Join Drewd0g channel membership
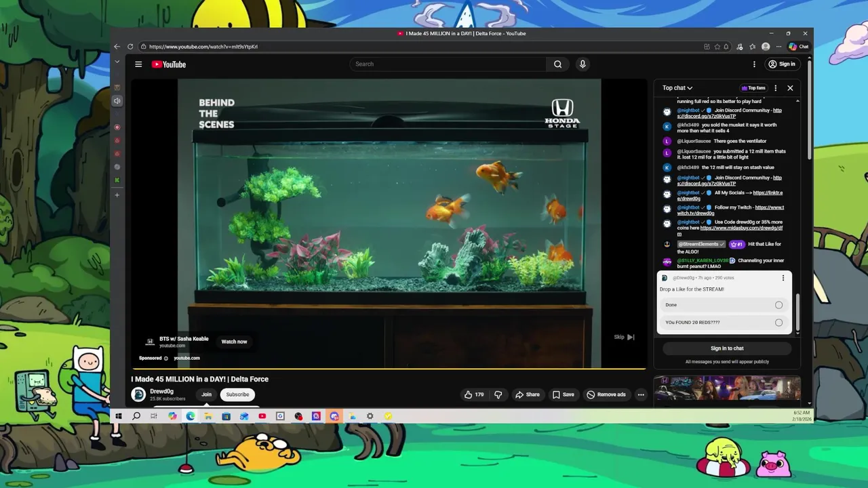The image size is (868, 488). point(206,394)
